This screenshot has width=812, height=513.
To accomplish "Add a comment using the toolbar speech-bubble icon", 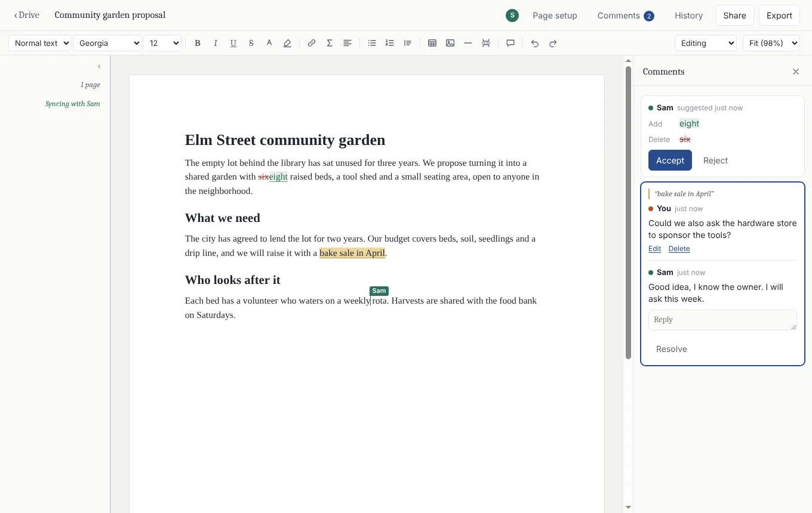I will (510, 43).
